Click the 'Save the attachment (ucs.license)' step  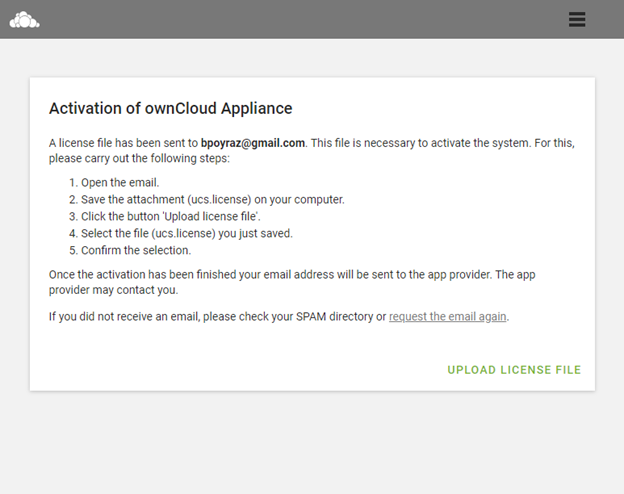click(213, 199)
